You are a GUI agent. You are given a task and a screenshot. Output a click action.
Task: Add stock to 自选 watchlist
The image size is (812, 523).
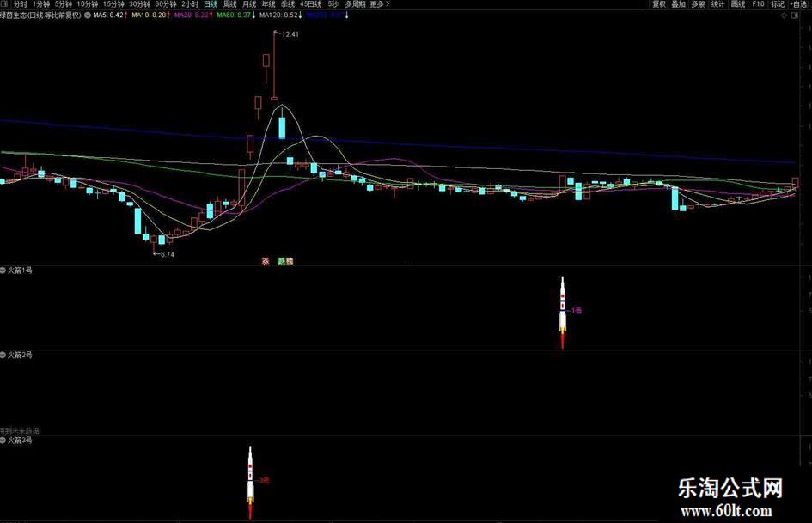tap(799, 4)
